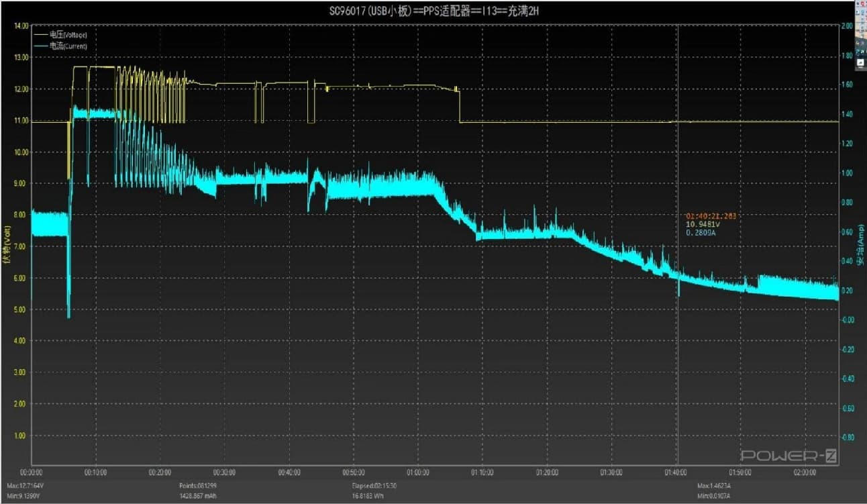
Task: Click the 电压(Voltage) legend entry
Action: pos(61,34)
